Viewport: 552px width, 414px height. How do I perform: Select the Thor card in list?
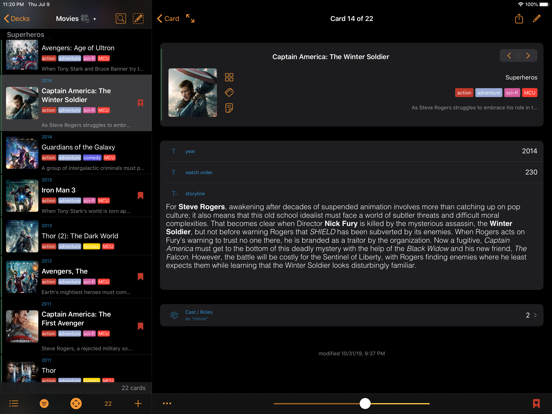[x=76, y=369]
